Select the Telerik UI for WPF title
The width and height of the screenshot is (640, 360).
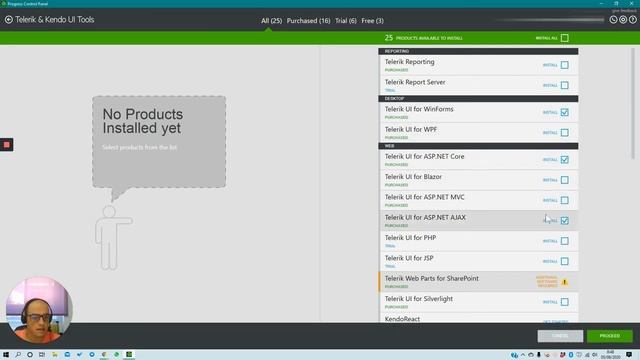pos(411,129)
